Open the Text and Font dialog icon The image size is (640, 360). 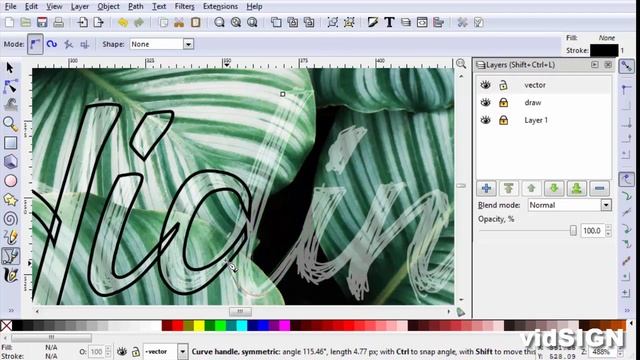(x=389, y=22)
